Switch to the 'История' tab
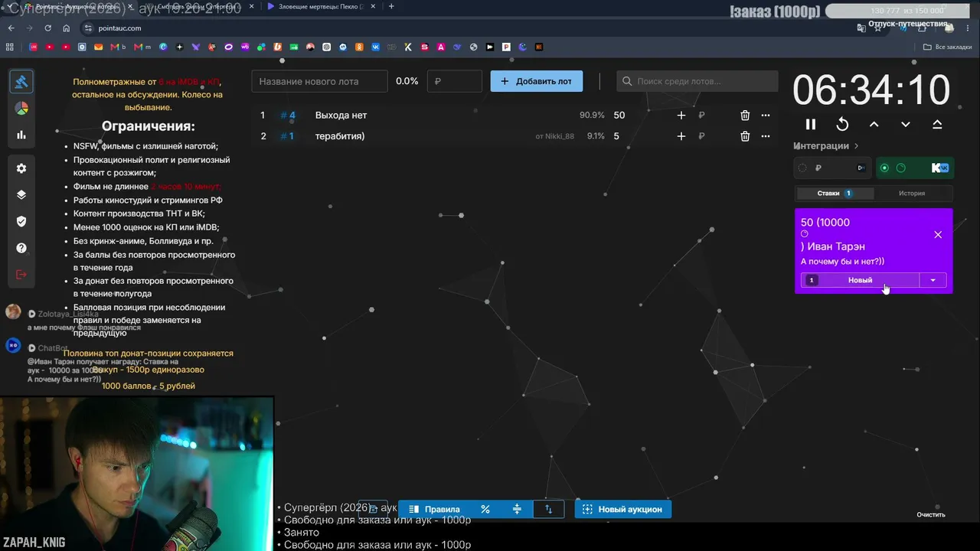Screen dimensions: 980x551 (x=912, y=194)
